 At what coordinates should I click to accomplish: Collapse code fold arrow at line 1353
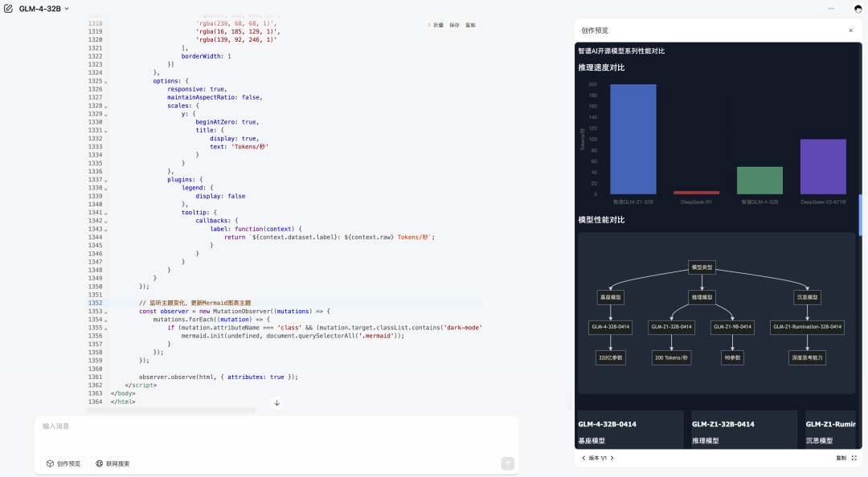click(106, 312)
